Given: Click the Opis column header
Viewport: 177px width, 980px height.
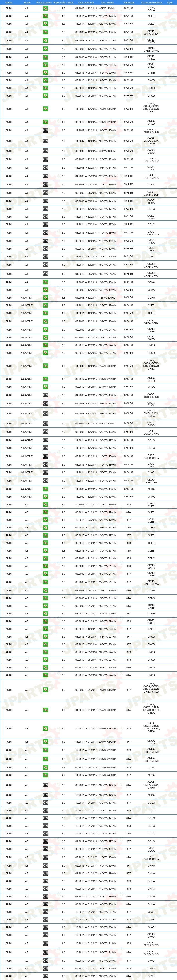Looking at the screenshot, I should [170, 2].
